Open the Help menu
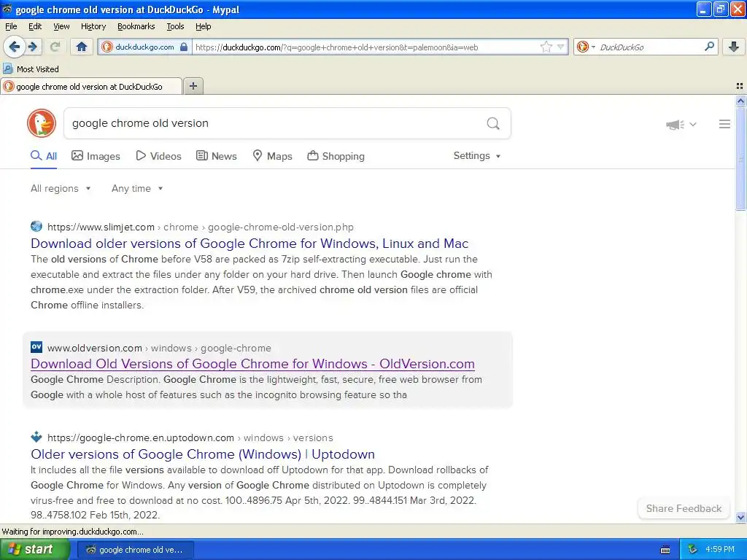Screen dimensions: 747x560 point(203,26)
